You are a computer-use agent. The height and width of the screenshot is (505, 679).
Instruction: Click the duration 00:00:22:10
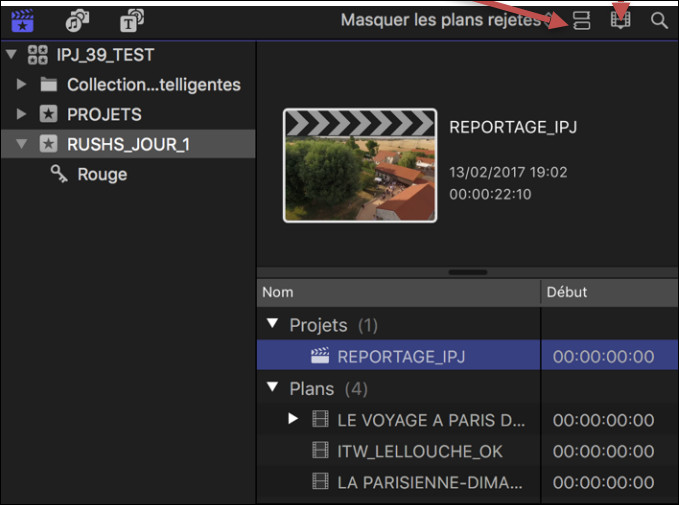490,194
